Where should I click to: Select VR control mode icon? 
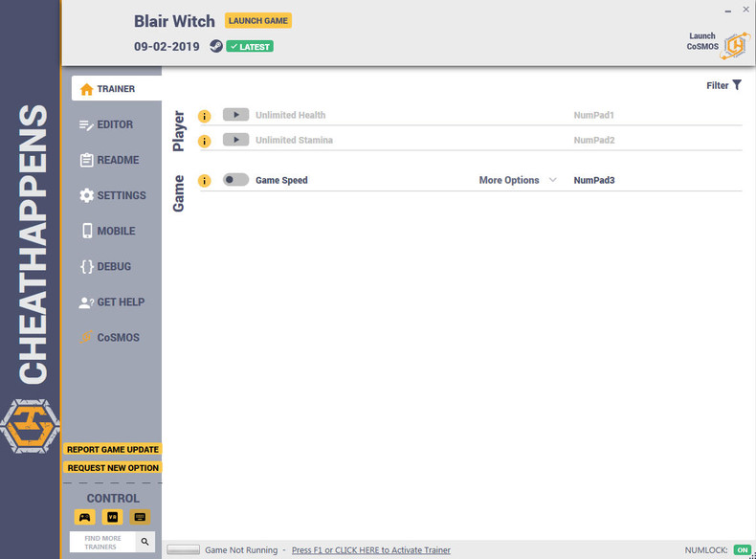click(112, 517)
